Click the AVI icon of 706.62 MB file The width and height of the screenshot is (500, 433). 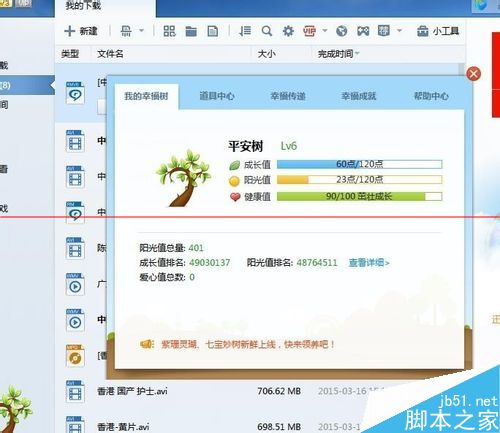[75, 391]
